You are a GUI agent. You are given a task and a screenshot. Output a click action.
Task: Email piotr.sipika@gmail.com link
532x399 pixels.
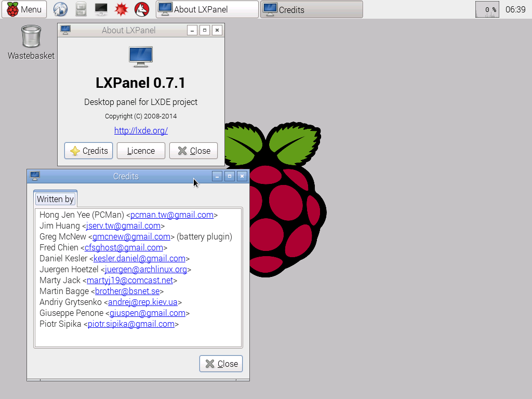[x=131, y=324]
